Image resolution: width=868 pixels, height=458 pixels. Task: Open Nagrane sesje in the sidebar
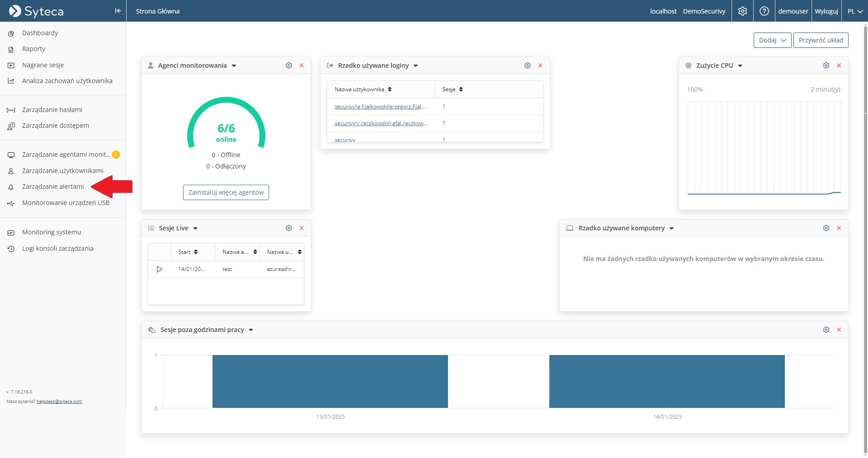tap(43, 65)
